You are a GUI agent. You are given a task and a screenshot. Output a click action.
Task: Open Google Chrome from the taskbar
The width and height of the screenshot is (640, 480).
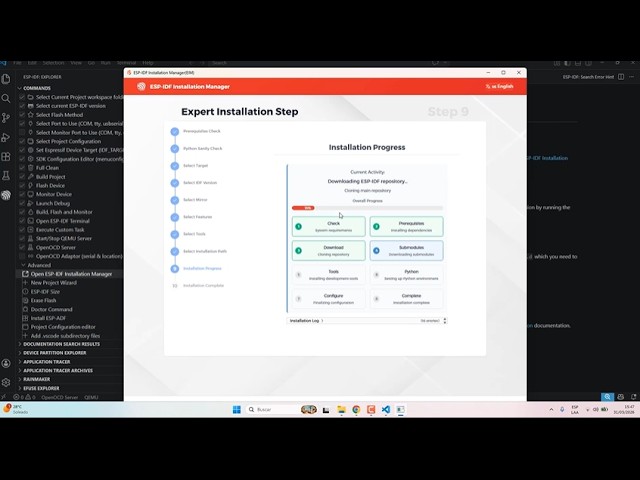point(356,409)
